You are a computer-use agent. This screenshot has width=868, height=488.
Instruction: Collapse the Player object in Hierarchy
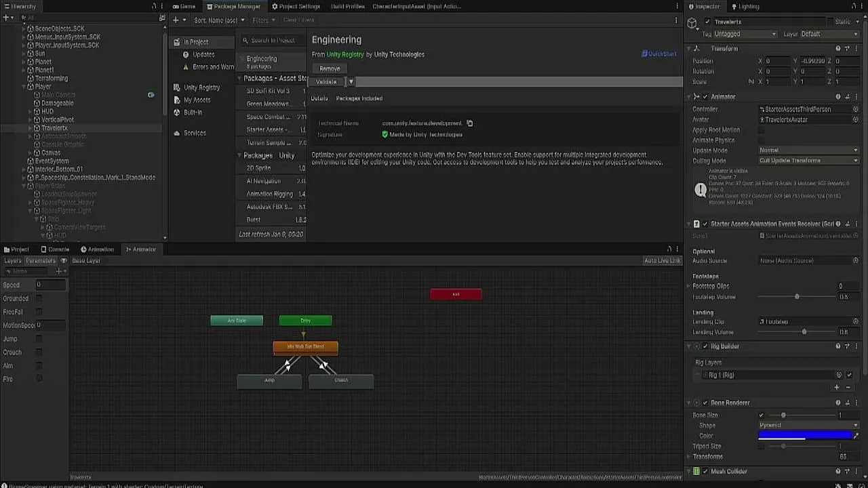(24, 87)
